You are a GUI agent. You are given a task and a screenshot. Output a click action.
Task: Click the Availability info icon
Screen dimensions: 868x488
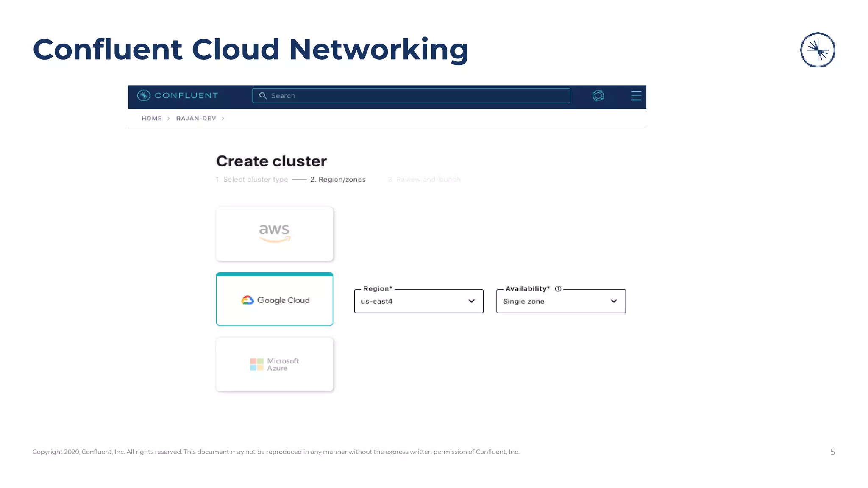coord(558,289)
